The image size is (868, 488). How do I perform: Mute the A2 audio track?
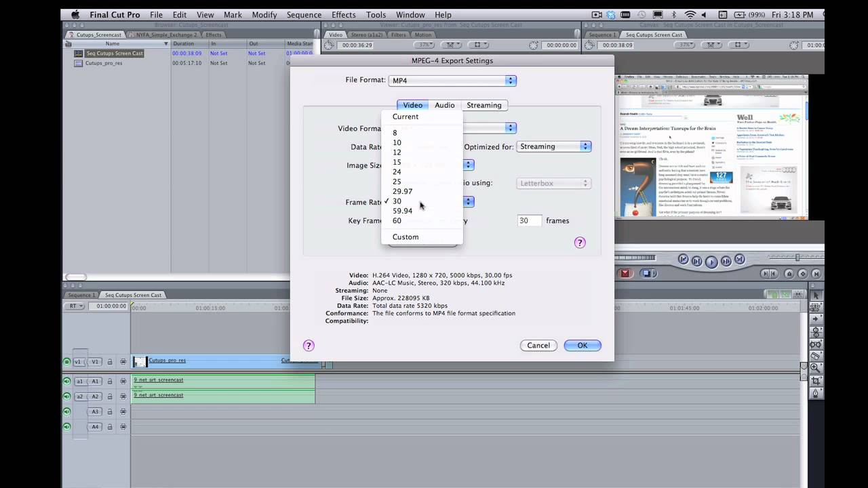point(66,396)
